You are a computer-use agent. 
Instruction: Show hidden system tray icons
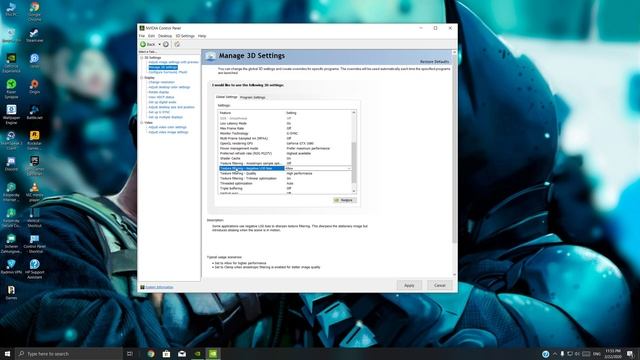click(x=555, y=354)
